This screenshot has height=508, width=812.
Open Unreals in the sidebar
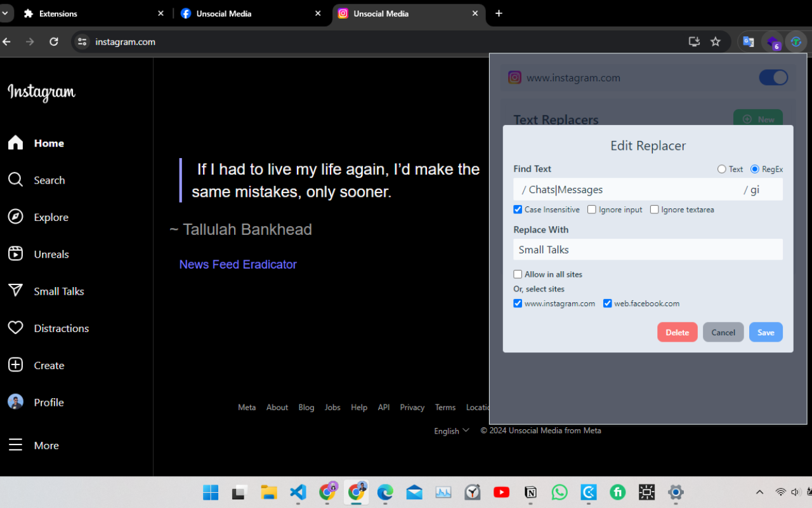[x=38, y=254]
